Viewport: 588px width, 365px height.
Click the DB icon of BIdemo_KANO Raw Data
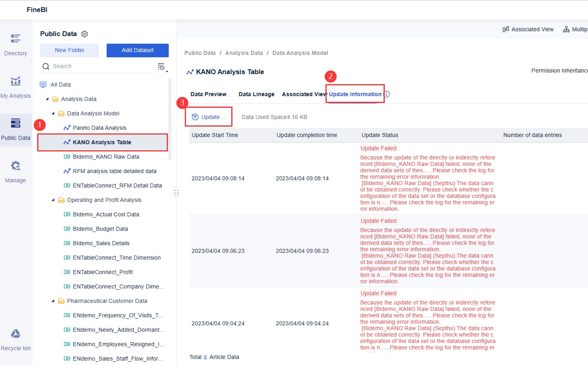click(x=67, y=156)
